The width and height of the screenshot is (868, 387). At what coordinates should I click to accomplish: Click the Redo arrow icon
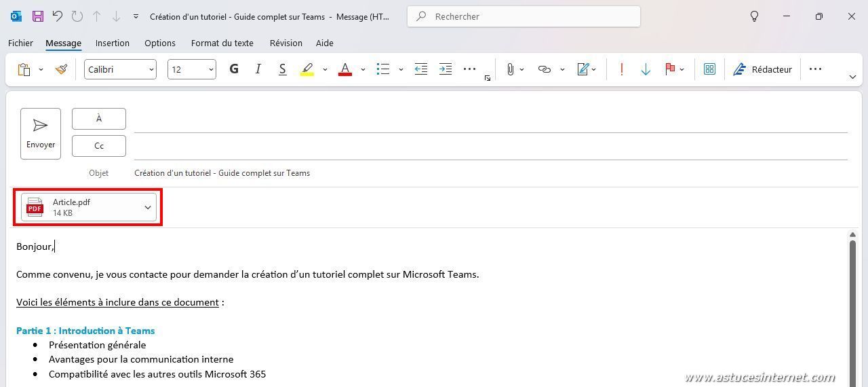pyautogui.click(x=77, y=16)
